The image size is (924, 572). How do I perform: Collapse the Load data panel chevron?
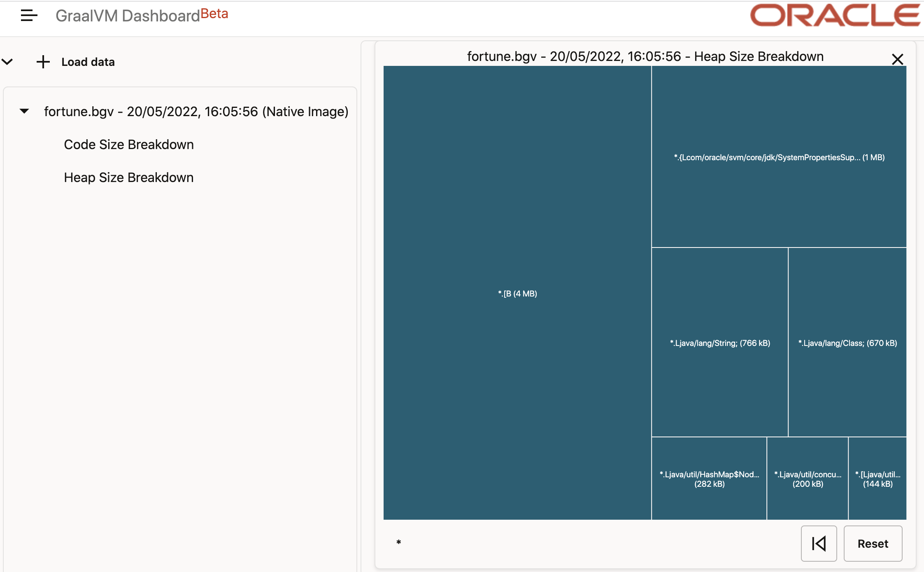click(x=7, y=62)
